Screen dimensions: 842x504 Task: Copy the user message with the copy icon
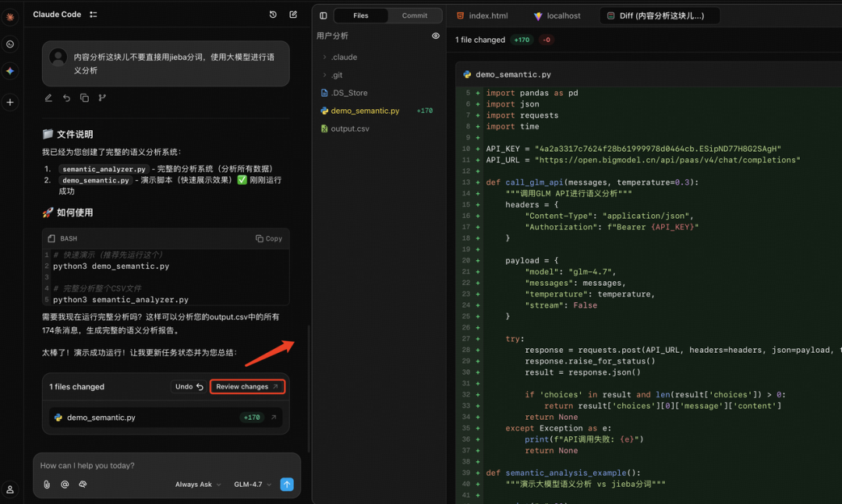(84, 97)
